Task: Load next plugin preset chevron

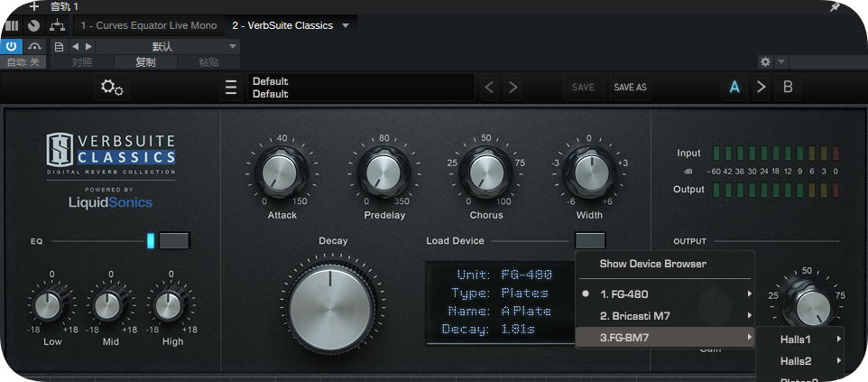Action: click(x=512, y=88)
